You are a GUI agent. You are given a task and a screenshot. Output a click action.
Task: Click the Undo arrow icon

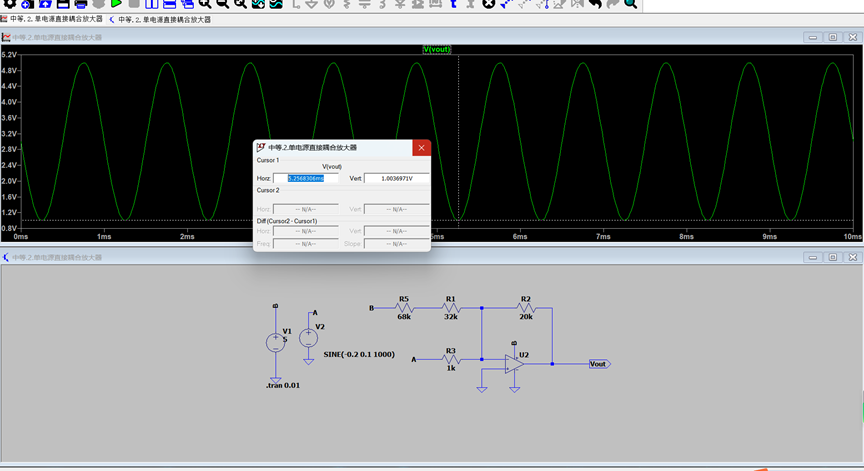click(595, 4)
